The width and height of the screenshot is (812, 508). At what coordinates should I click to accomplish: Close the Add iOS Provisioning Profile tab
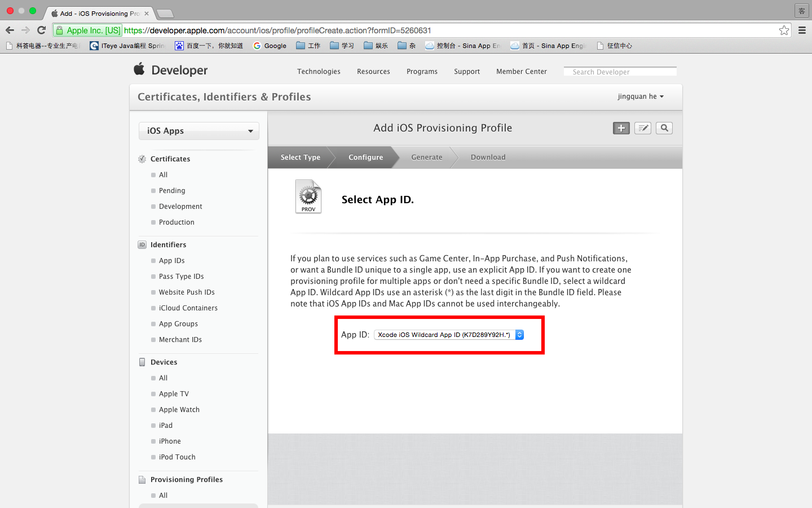pos(147,13)
